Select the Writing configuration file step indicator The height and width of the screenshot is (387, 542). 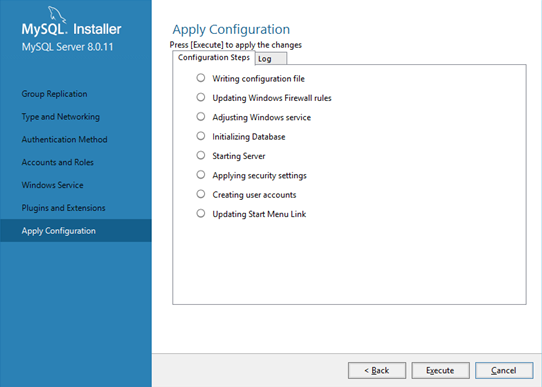coord(200,78)
